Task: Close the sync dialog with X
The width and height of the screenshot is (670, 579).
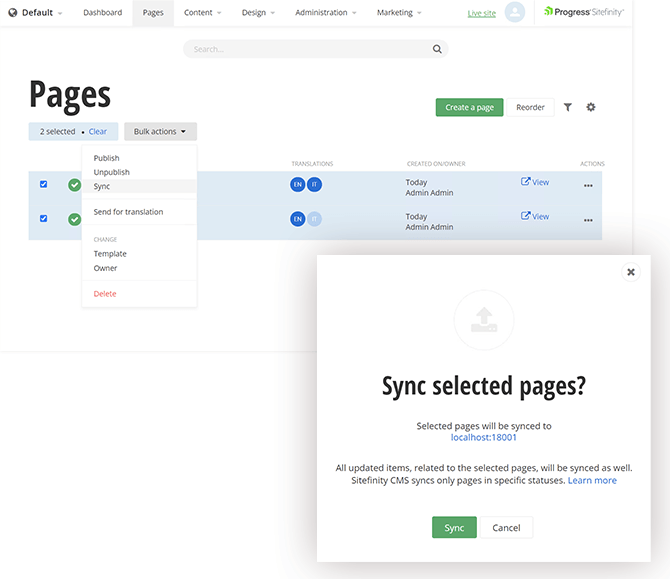Action: [x=631, y=271]
